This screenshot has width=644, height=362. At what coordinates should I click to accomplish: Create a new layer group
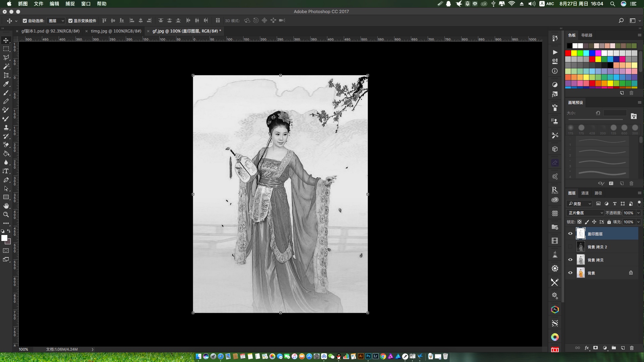pos(614,348)
